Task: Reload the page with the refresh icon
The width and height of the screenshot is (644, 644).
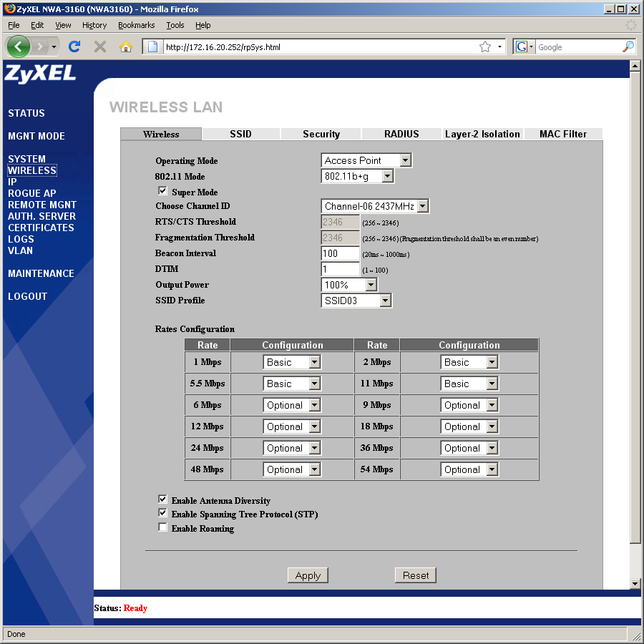Action: click(x=74, y=47)
